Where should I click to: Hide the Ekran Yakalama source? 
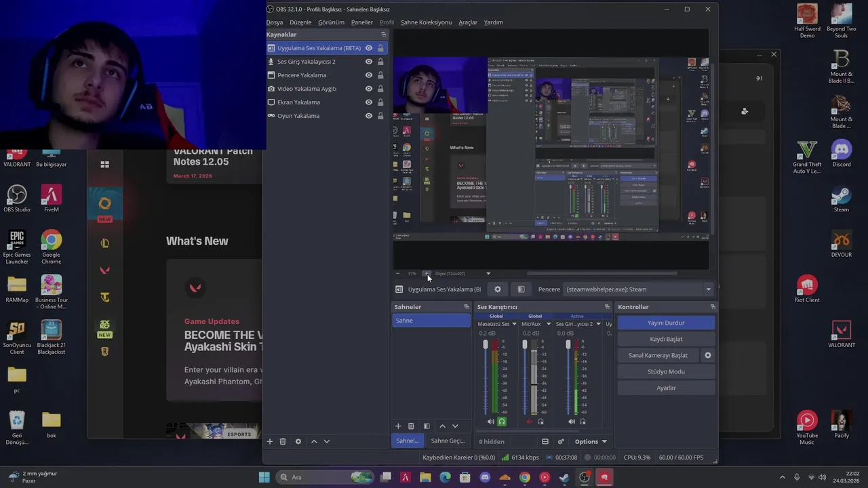369,102
